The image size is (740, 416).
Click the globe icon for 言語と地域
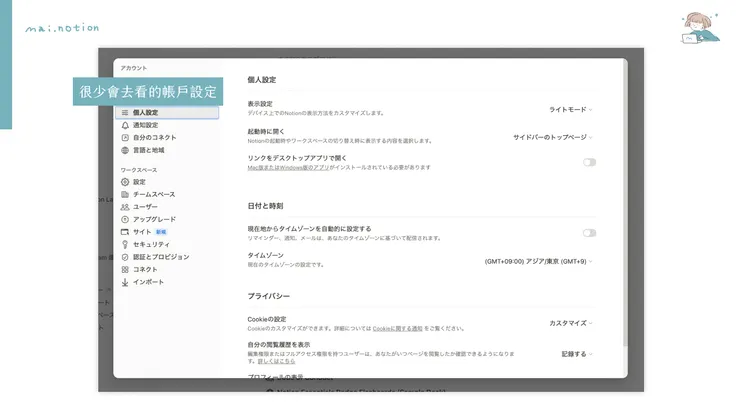[x=125, y=150]
